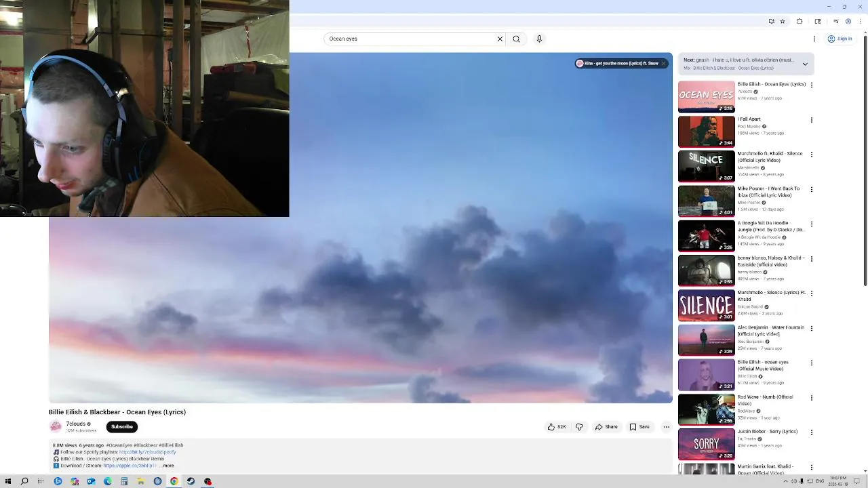Like the video with 82K likes
The image size is (868, 488).
556,427
